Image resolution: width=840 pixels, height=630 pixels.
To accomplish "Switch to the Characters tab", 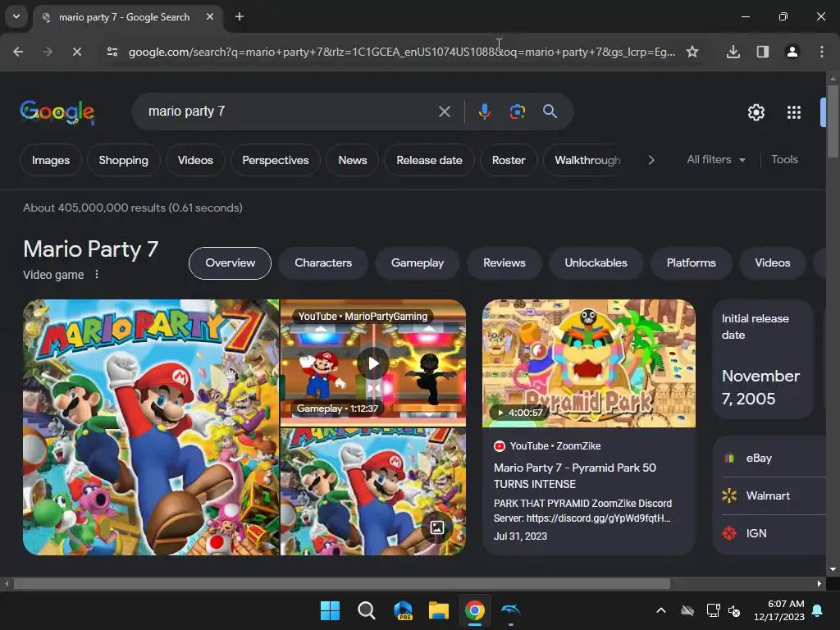I will pos(323,263).
